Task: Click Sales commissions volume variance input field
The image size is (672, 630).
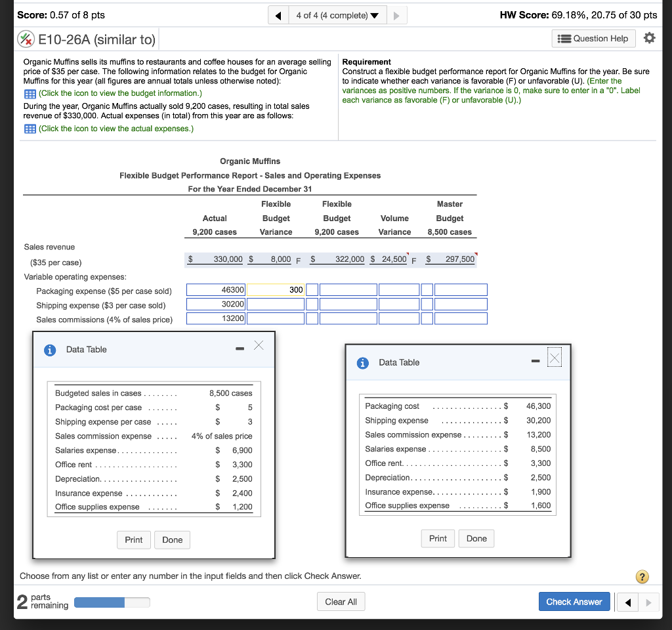Action: (x=399, y=318)
